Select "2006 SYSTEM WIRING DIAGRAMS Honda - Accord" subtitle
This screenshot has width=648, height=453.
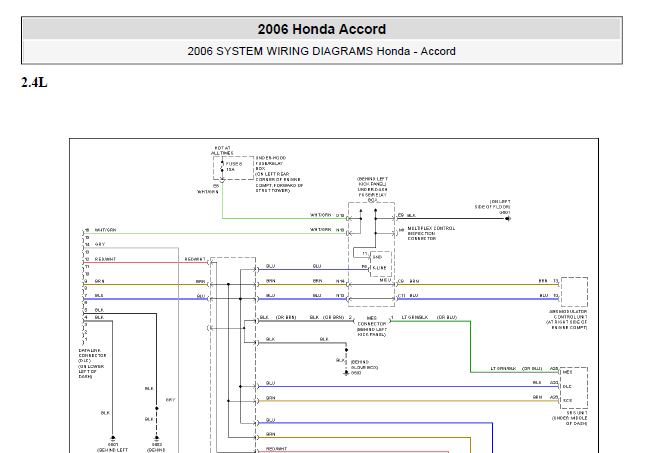coord(322,51)
